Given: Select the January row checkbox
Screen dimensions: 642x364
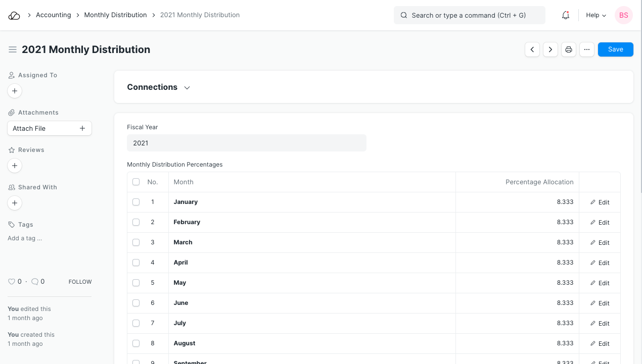Looking at the screenshot, I should click(136, 202).
